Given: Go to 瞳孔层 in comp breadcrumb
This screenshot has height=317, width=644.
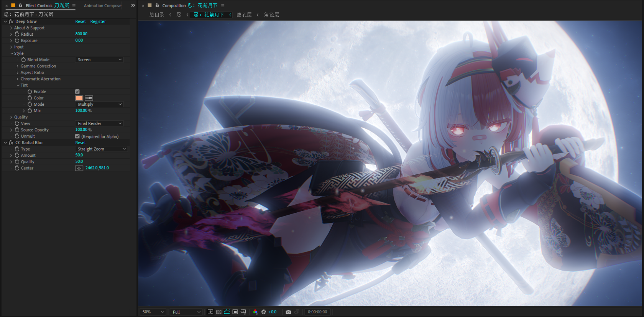Looking at the screenshot, I should point(244,15).
